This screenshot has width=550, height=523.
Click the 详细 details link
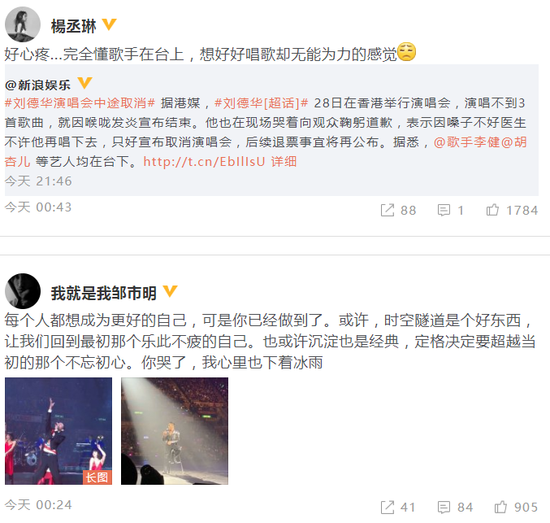click(x=284, y=161)
